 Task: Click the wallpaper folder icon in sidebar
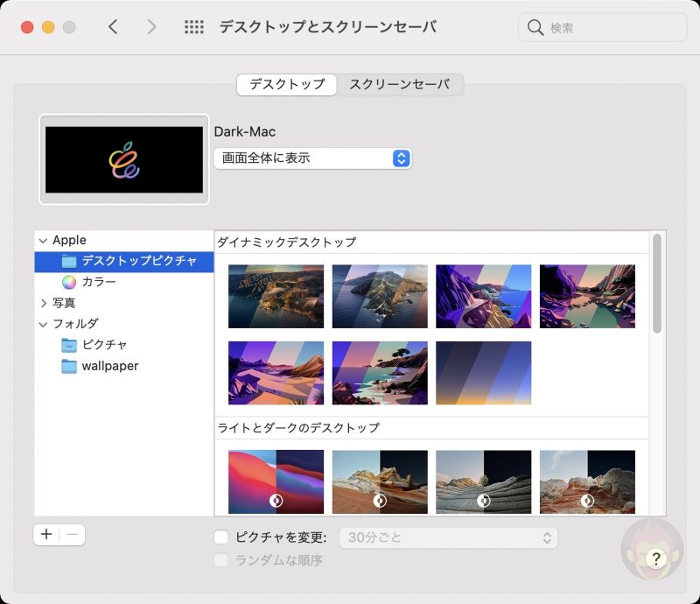click(x=69, y=366)
